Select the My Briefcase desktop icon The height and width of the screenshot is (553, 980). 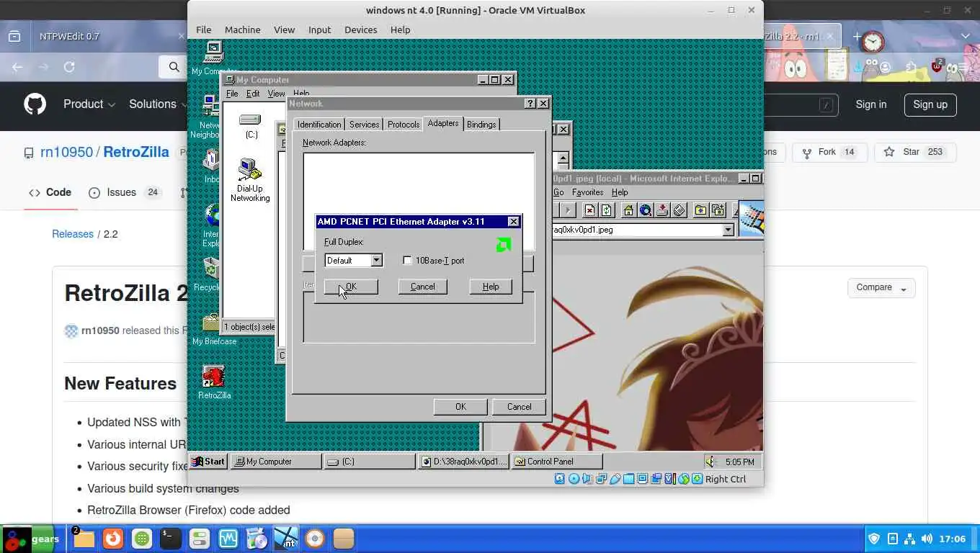coord(214,330)
